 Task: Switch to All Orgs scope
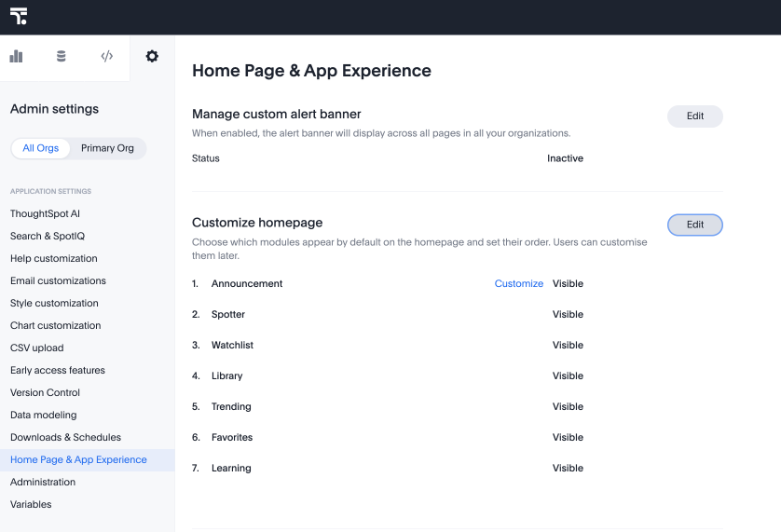coord(40,148)
